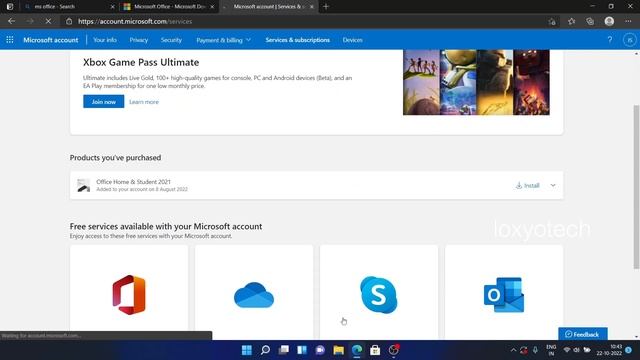Open the ENG IN language indicator
The height and width of the screenshot is (360, 640).
click(x=551, y=350)
